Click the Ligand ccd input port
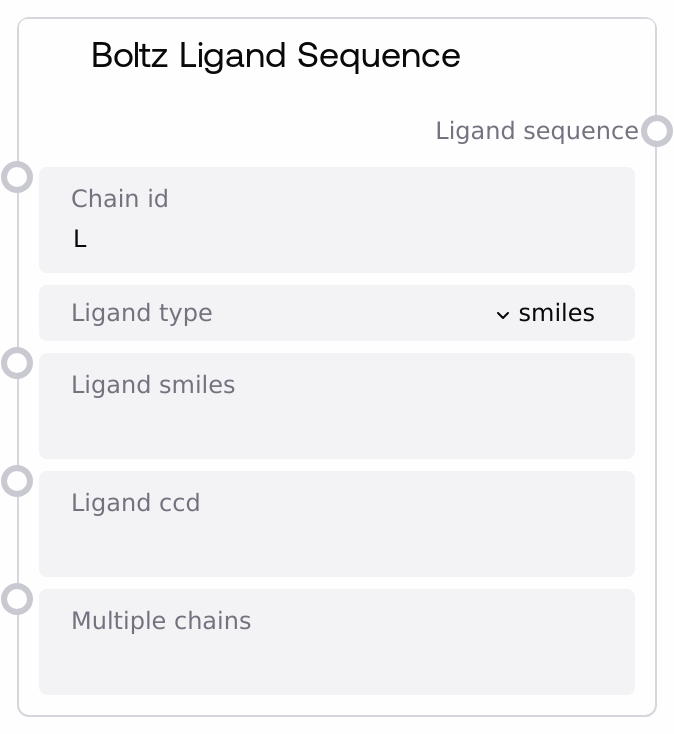 pyautogui.click(x=17, y=481)
